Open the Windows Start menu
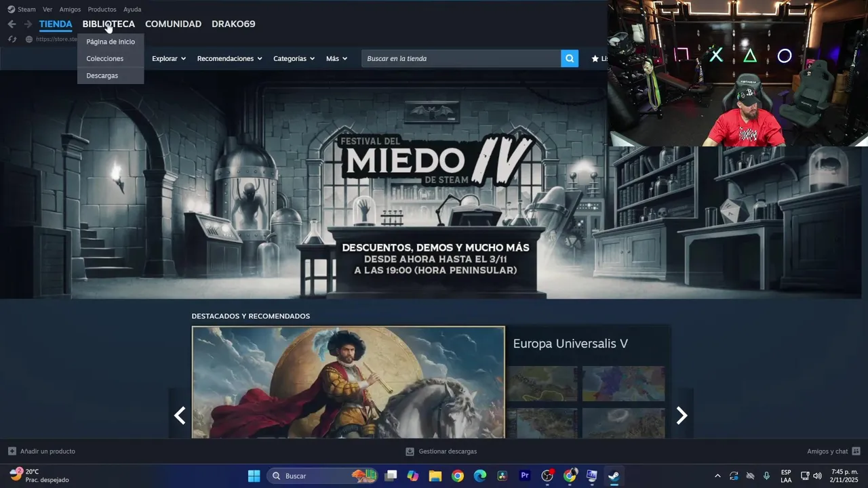This screenshot has height=488, width=868. (x=254, y=476)
